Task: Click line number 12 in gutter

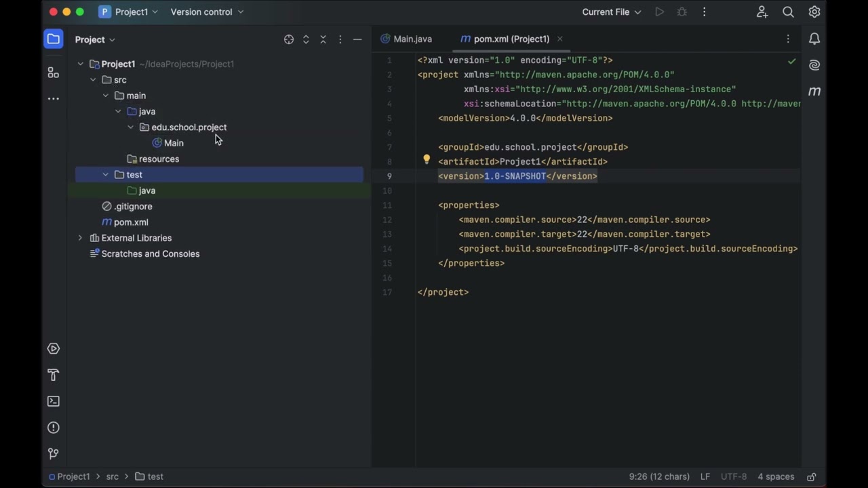Action: point(387,220)
